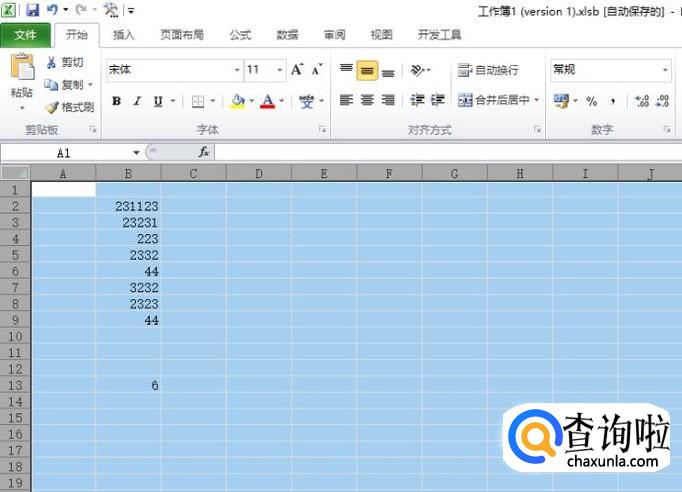Screen dimensions: 682x492
Task: Open the 开发工具 tab
Action: point(439,35)
